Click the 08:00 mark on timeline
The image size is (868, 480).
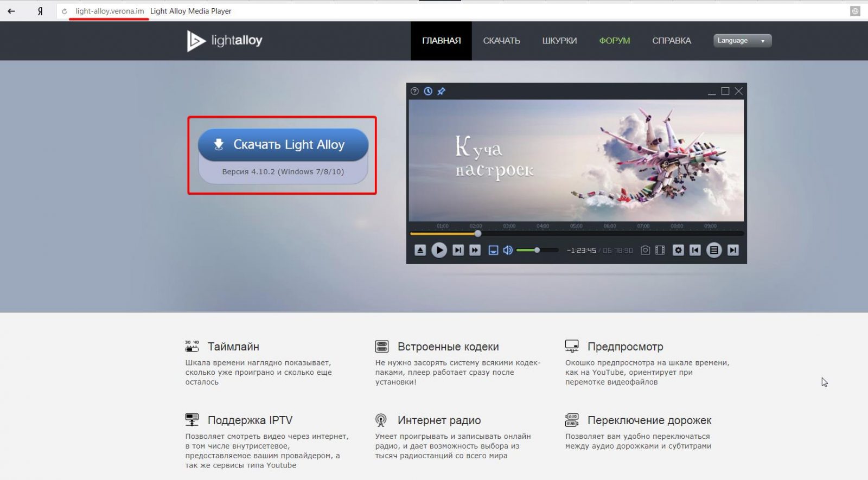(676, 226)
